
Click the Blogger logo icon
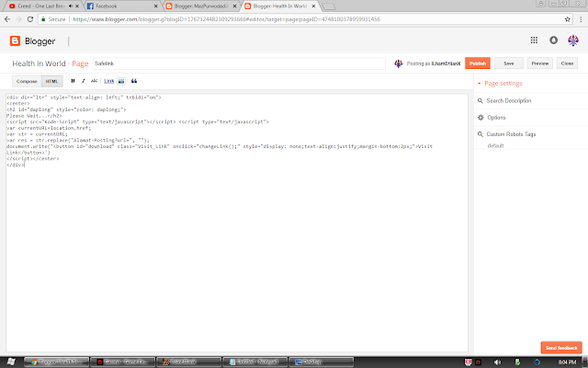click(15, 40)
